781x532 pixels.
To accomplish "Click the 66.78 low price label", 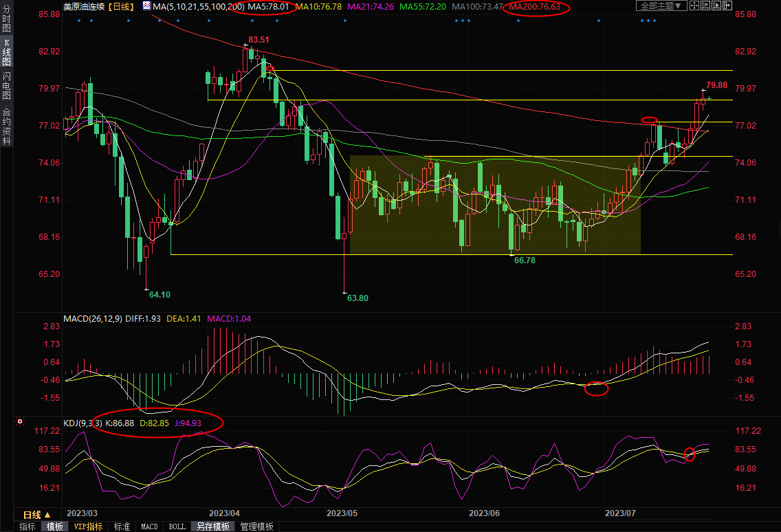I will (x=525, y=260).
